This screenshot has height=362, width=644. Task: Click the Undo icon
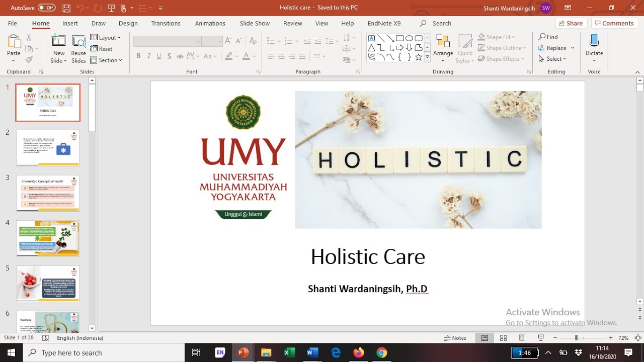[80, 8]
